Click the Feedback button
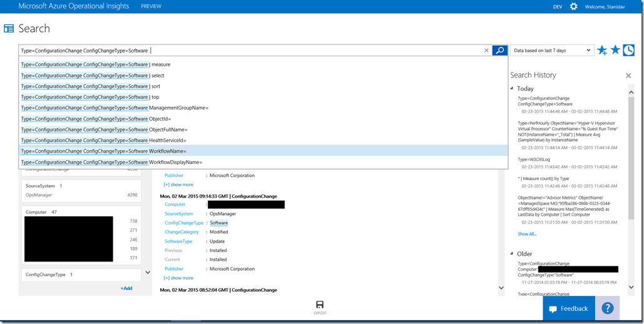The height and width of the screenshot is (324, 644). (568, 308)
